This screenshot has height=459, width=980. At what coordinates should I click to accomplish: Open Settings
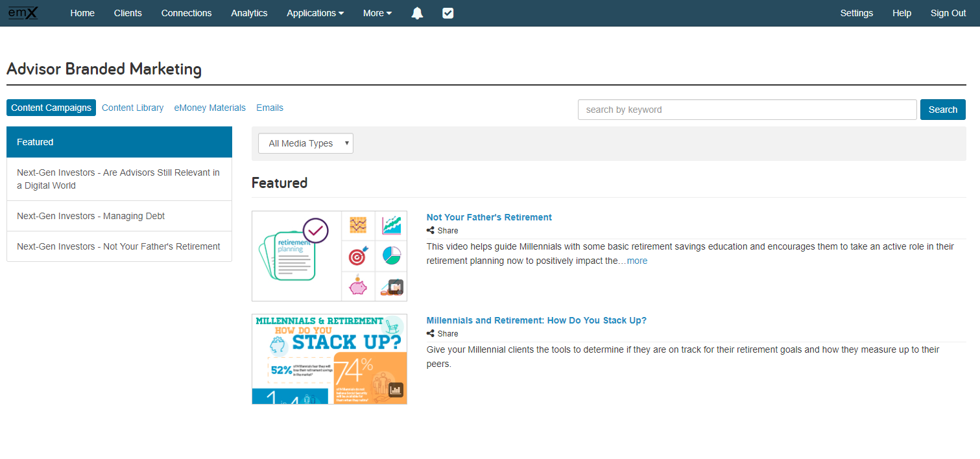pos(857,13)
